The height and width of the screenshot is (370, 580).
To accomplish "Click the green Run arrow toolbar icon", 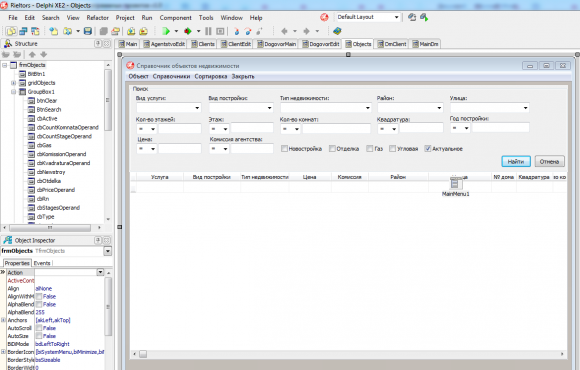I will (x=166, y=31).
